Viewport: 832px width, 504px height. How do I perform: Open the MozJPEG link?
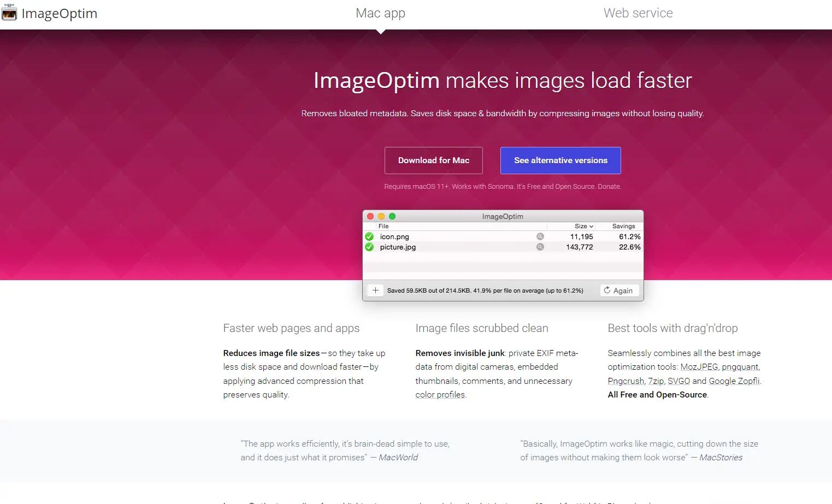[x=699, y=367]
